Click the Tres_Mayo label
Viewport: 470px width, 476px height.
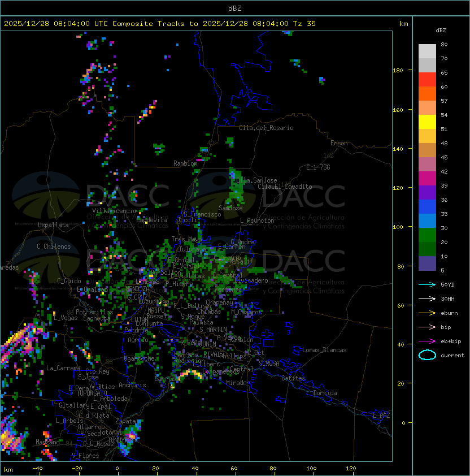point(186,239)
